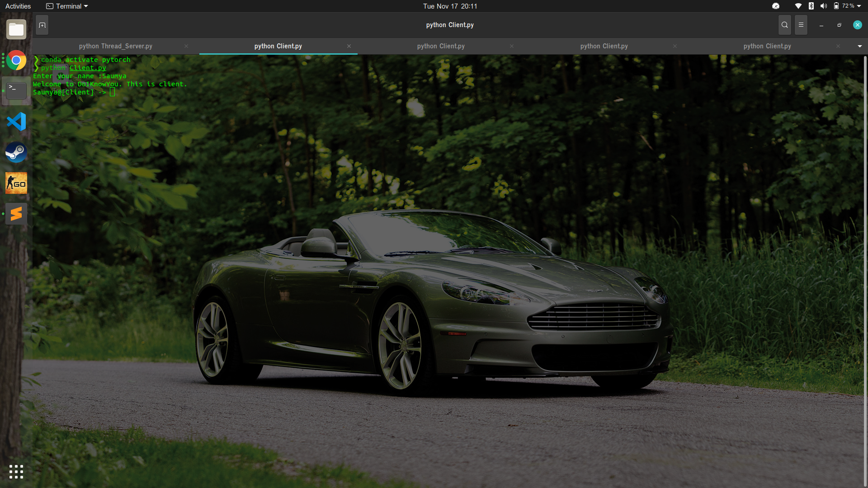The image size is (868, 488).
Task: Open Sublime Text from the dock
Action: pyautogui.click(x=16, y=214)
